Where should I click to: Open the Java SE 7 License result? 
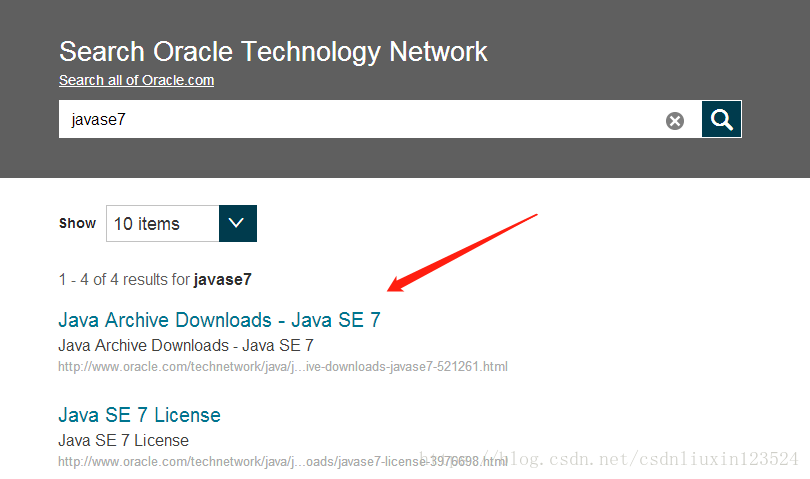[x=139, y=415]
